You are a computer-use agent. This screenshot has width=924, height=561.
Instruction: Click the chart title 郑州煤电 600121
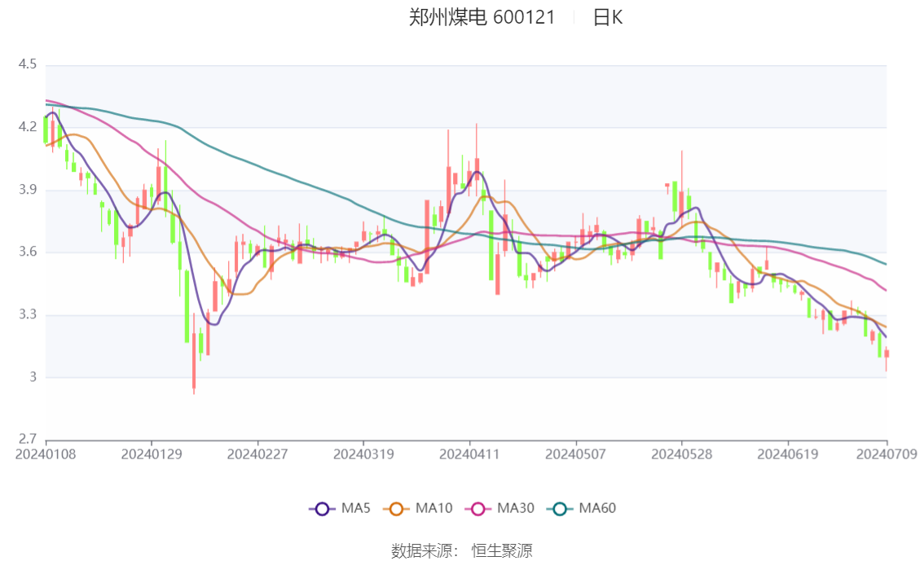[x=482, y=17]
